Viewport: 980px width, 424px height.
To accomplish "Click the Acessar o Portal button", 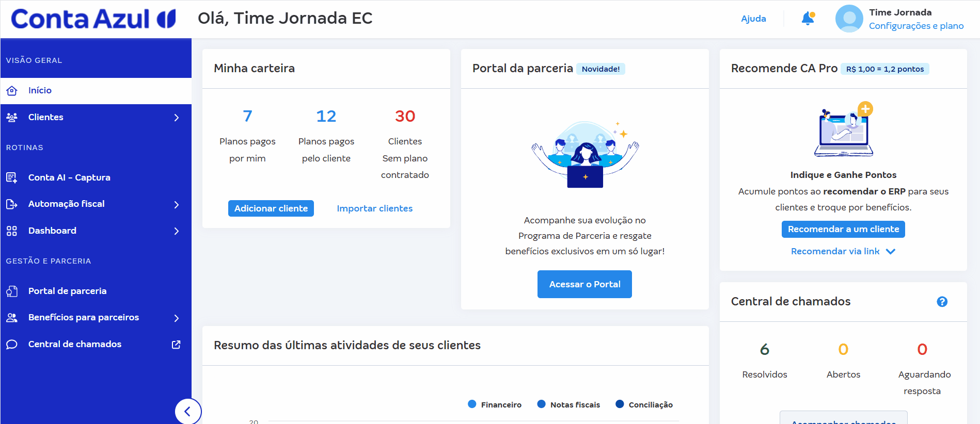I will point(584,284).
